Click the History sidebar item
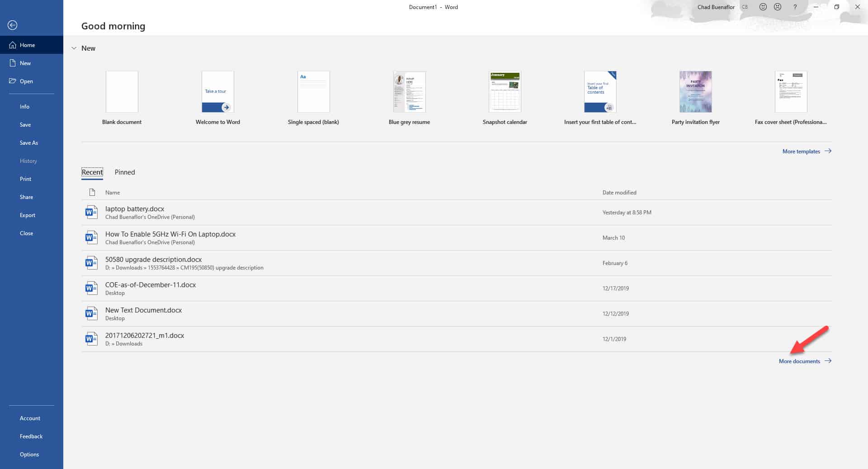868x469 pixels. coord(32,161)
